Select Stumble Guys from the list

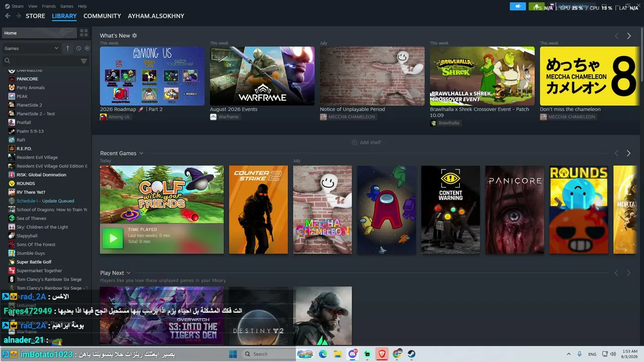[x=31, y=253]
